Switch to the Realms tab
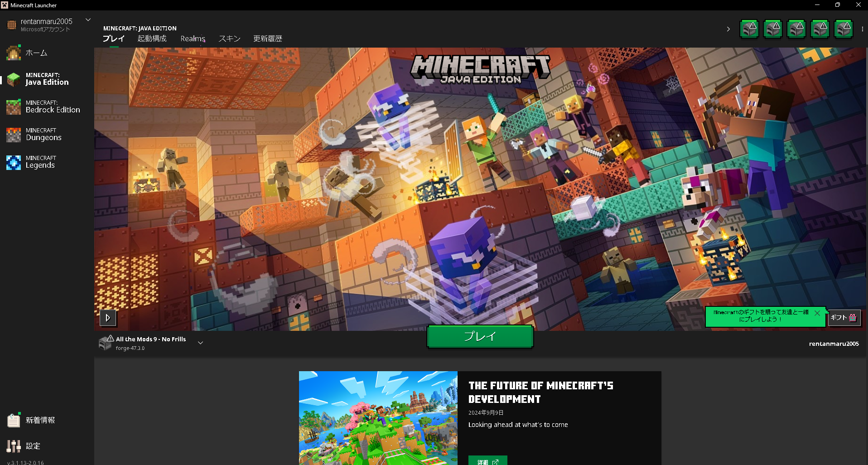 193,39
